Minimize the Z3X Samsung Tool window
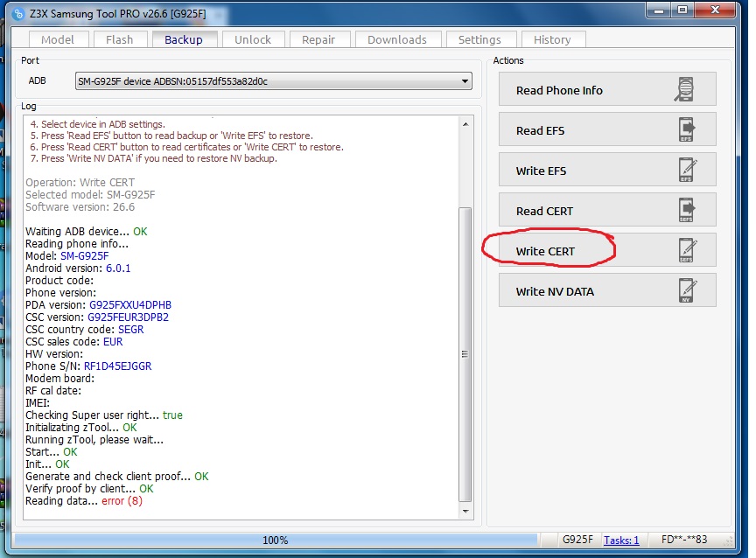 659,10
